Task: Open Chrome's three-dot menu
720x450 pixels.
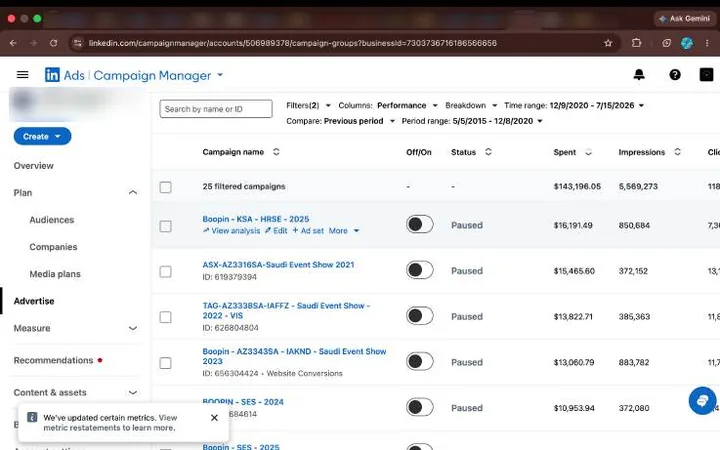Action: [707, 43]
